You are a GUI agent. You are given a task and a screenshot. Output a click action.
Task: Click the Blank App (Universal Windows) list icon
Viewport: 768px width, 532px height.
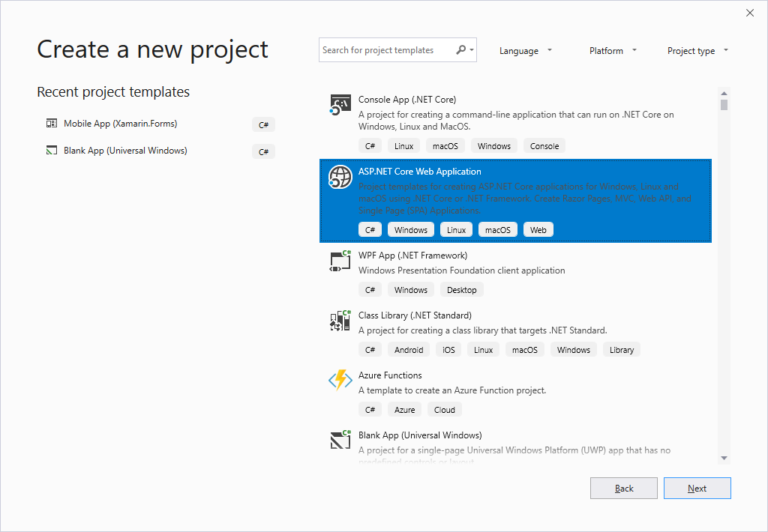coord(340,440)
